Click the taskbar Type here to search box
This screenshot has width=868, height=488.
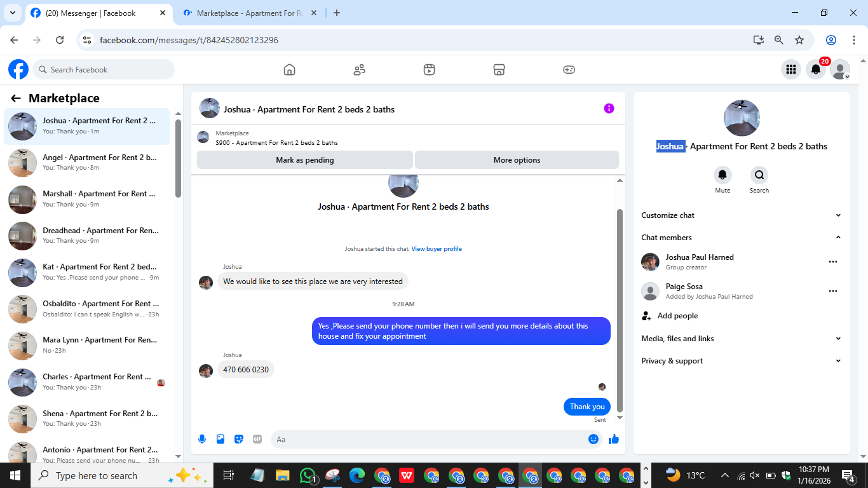click(x=121, y=475)
